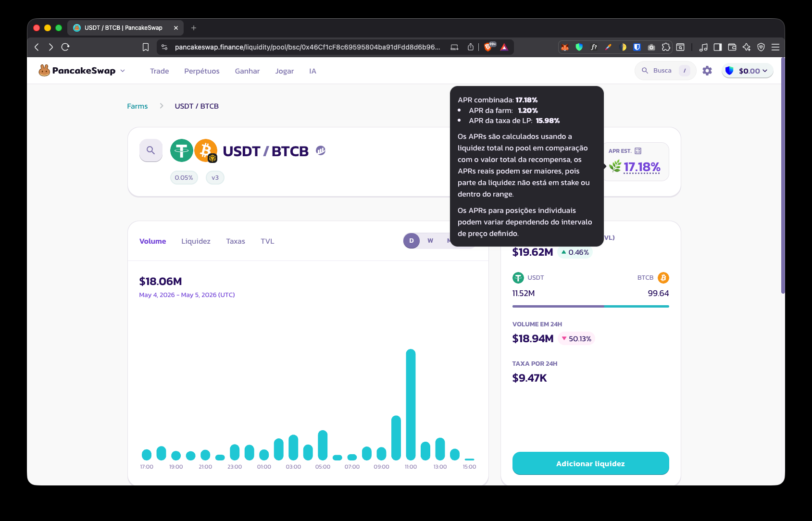This screenshot has height=521, width=812.
Task: Open a new browser tab
Action: pos(194,28)
